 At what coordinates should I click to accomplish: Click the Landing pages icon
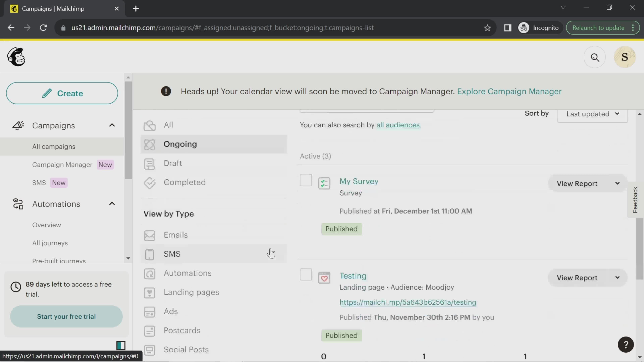pos(149,293)
